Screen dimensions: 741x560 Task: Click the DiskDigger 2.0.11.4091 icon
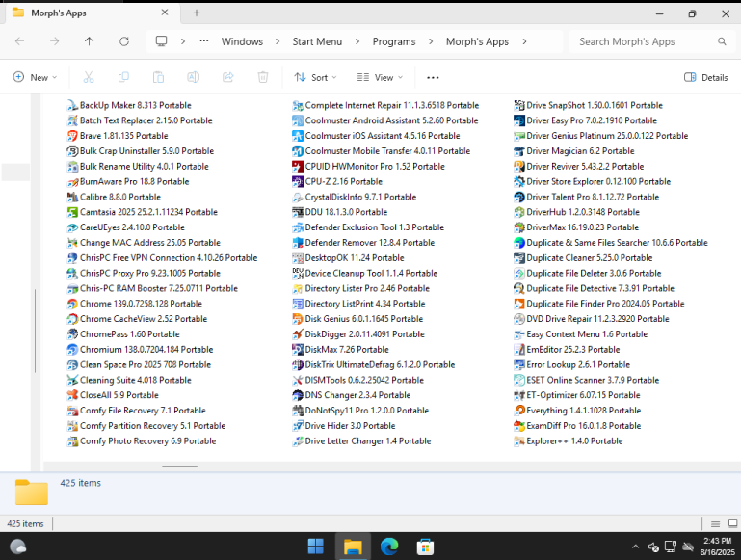tap(297, 334)
